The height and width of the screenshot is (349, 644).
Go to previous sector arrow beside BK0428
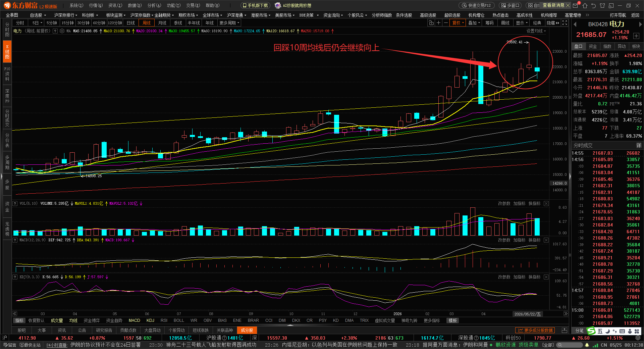coord(575,24)
